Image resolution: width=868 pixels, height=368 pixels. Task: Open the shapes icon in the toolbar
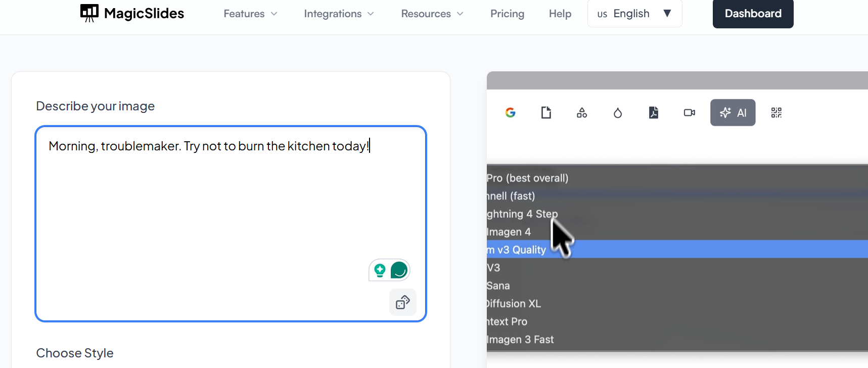582,112
